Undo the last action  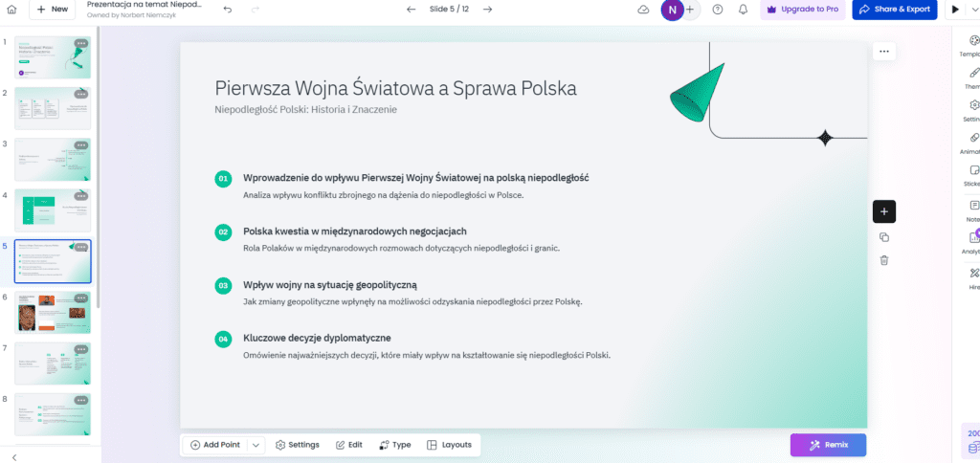coord(227,9)
